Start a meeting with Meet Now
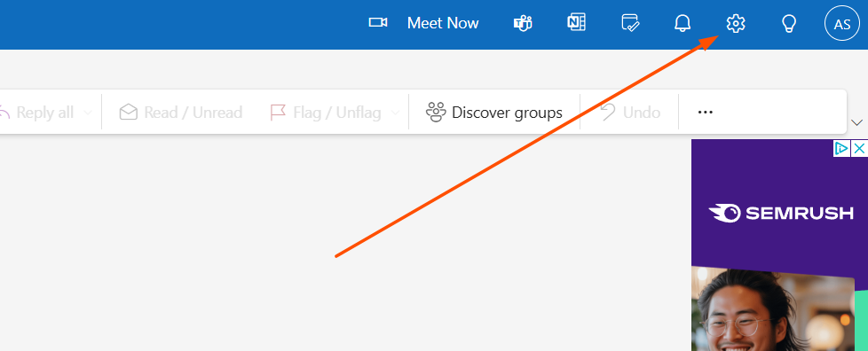Screen dimensions: 868x351 pos(443,23)
